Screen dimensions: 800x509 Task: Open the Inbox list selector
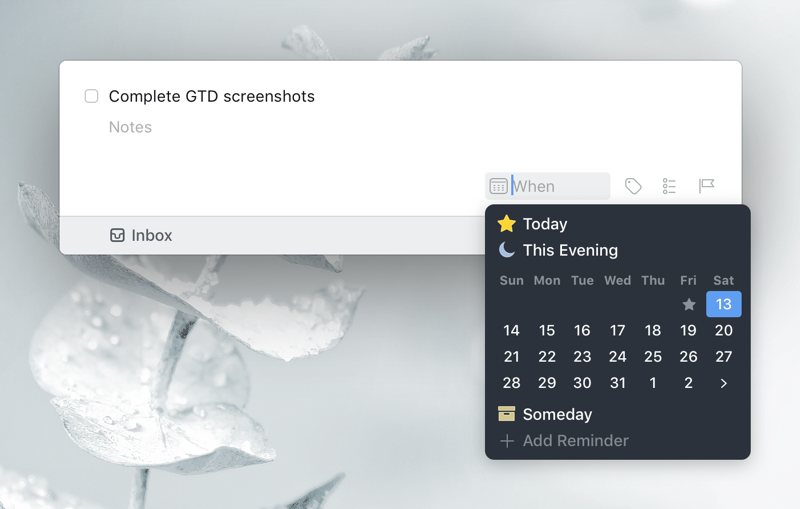(141, 235)
